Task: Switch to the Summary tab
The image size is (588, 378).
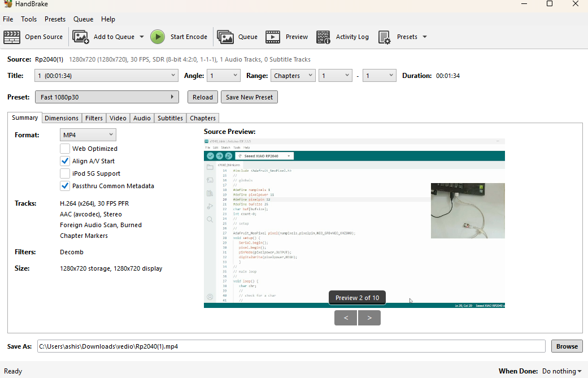Action: [x=25, y=118]
